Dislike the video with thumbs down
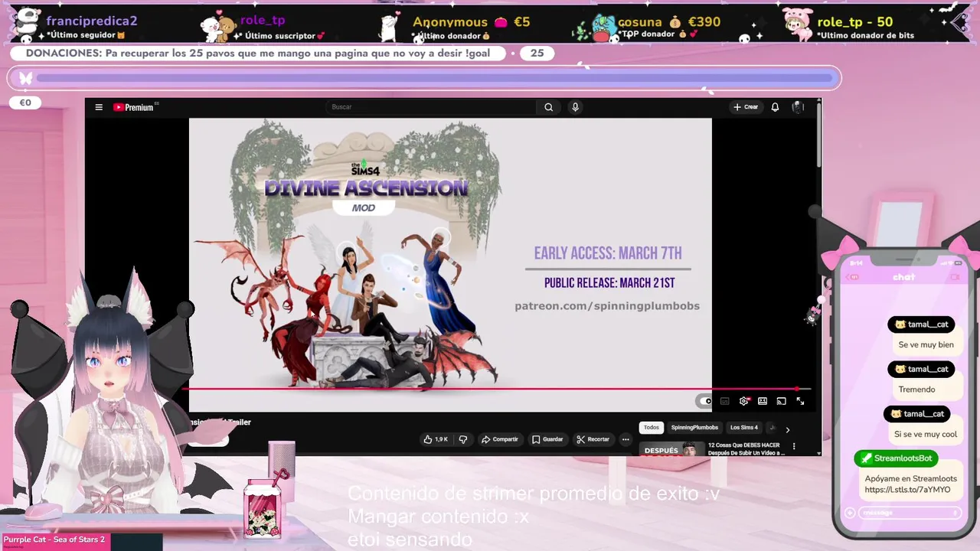Screen dimensions: 980x551 pos(462,439)
